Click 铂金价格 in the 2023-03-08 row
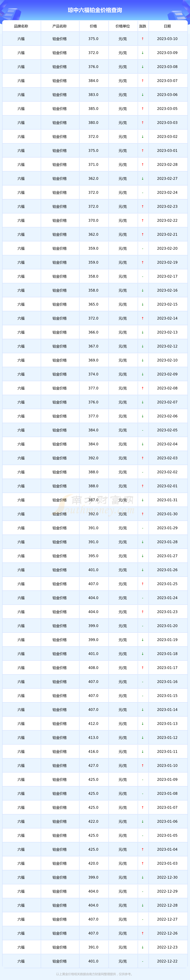Screen dimensions: 190x980 (59, 67)
